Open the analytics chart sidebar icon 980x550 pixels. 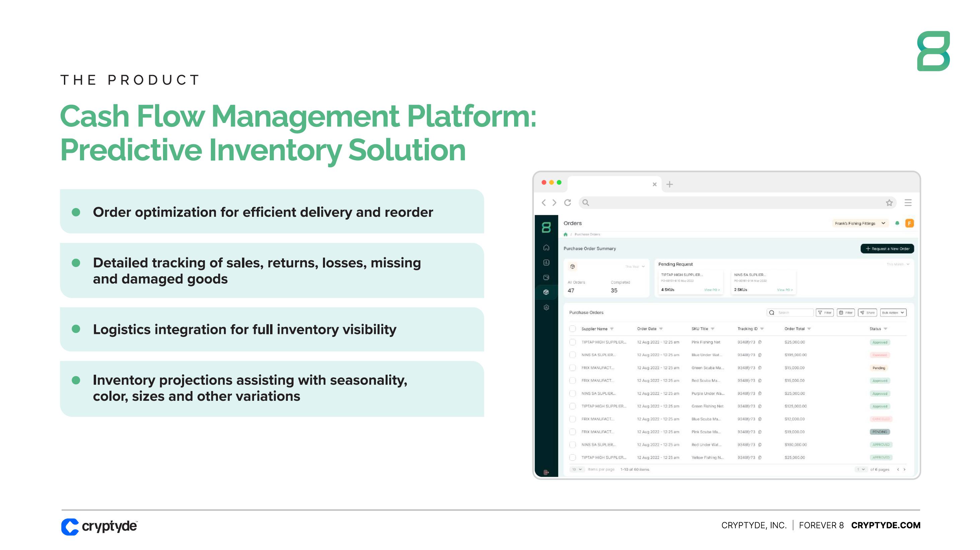coord(546,262)
